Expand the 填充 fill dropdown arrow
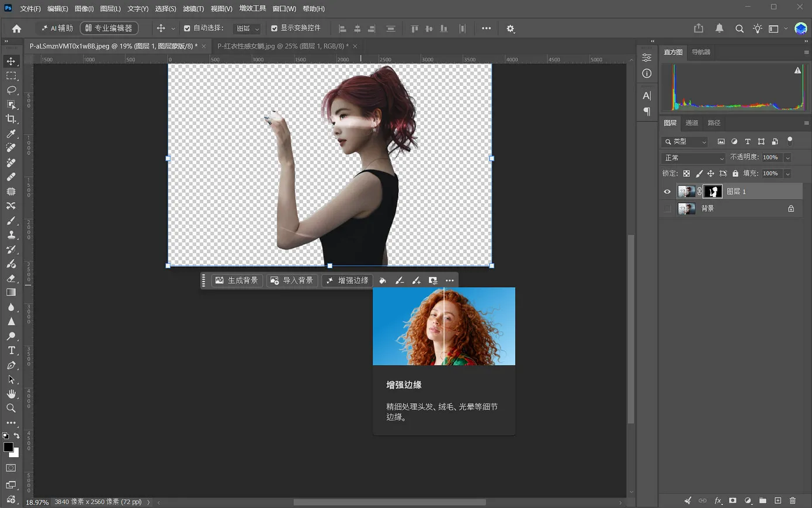Image resolution: width=812 pixels, height=508 pixels. 787,173
